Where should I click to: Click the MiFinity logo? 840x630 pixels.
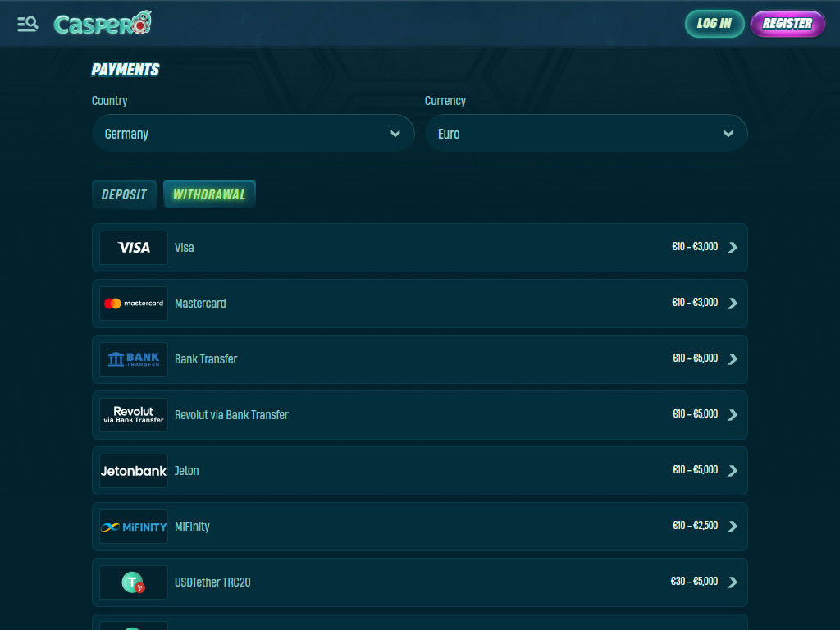click(x=134, y=527)
